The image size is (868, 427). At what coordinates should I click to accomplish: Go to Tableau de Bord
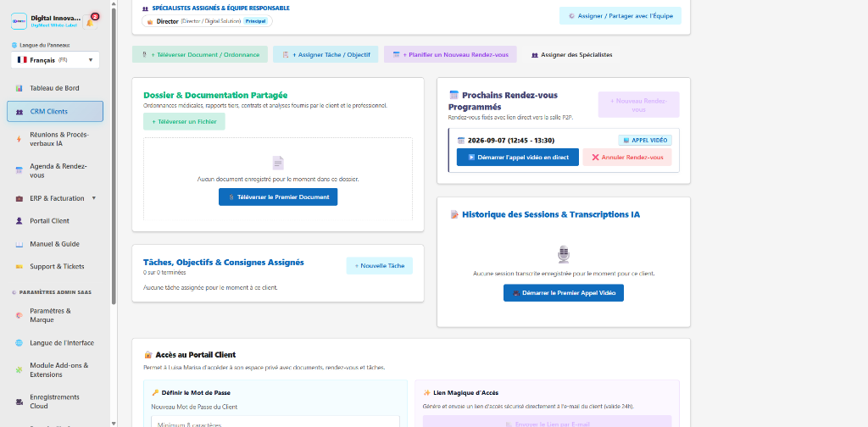tap(55, 88)
